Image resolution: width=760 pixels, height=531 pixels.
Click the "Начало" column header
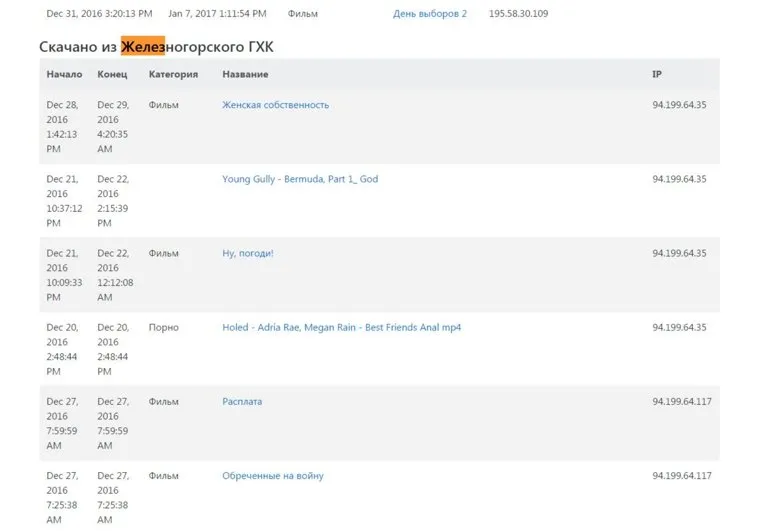(x=63, y=74)
